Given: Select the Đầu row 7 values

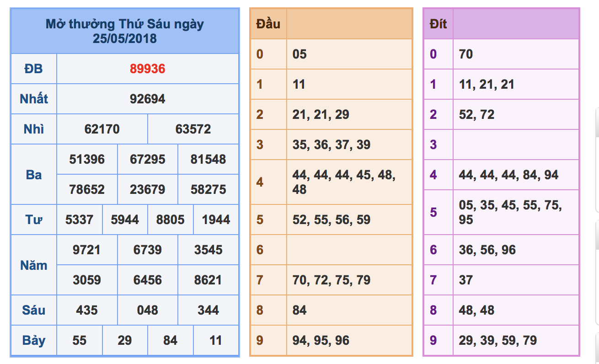Looking at the screenshot, I should [331, 280].
